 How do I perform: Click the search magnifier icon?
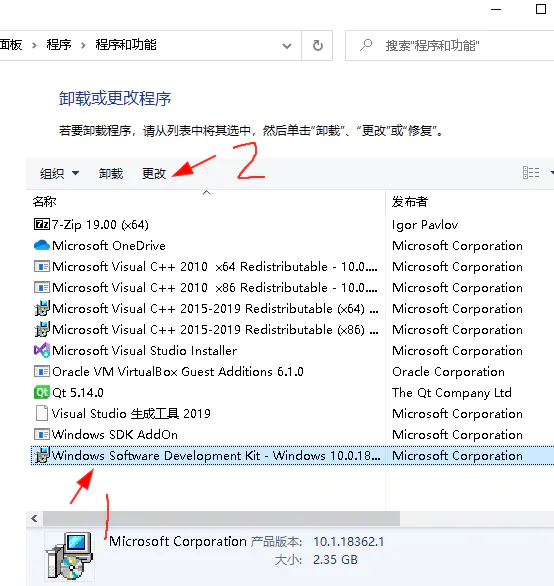pos(366,45)
